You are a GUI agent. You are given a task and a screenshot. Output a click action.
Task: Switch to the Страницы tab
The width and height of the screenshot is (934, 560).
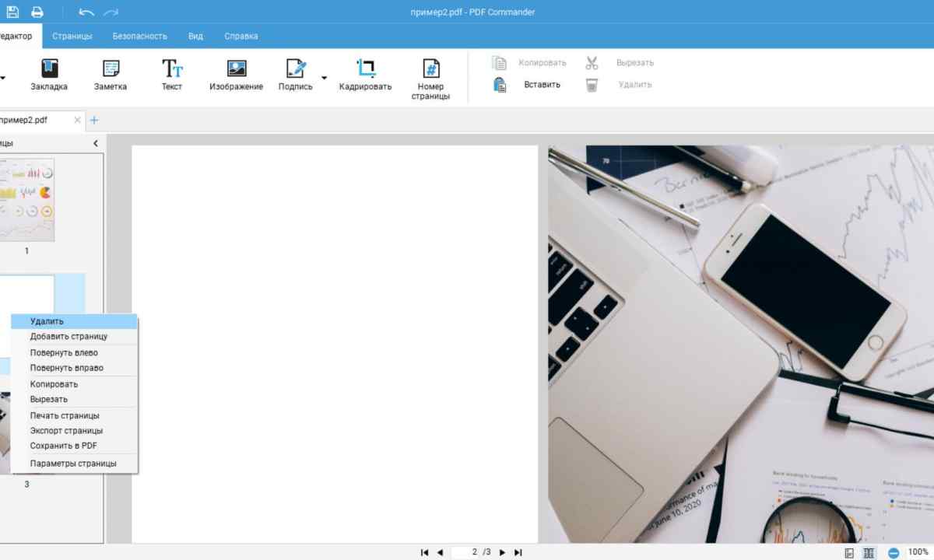(72, 36)
